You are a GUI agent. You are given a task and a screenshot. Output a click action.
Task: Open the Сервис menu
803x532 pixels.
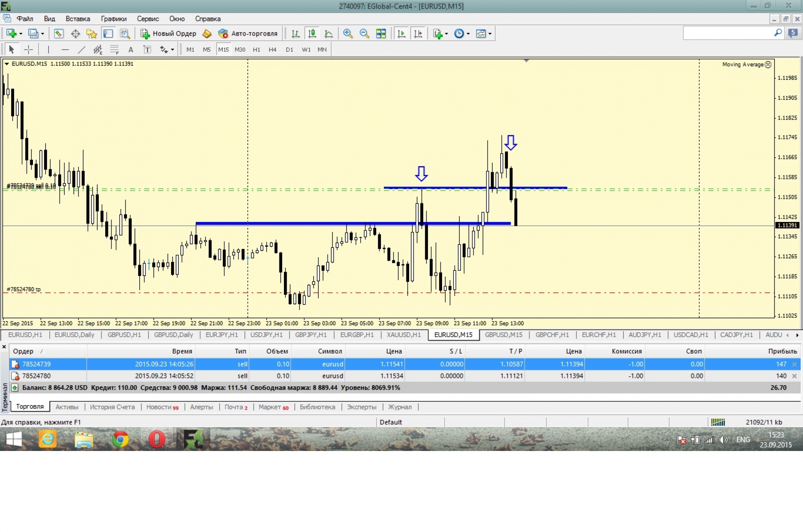(148, 19)
